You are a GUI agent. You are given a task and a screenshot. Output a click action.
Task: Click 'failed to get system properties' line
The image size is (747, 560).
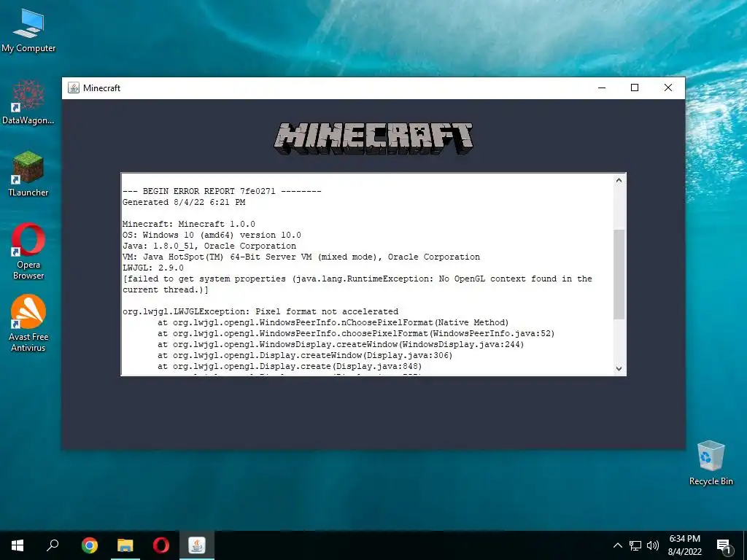click(x=357, y=284)
